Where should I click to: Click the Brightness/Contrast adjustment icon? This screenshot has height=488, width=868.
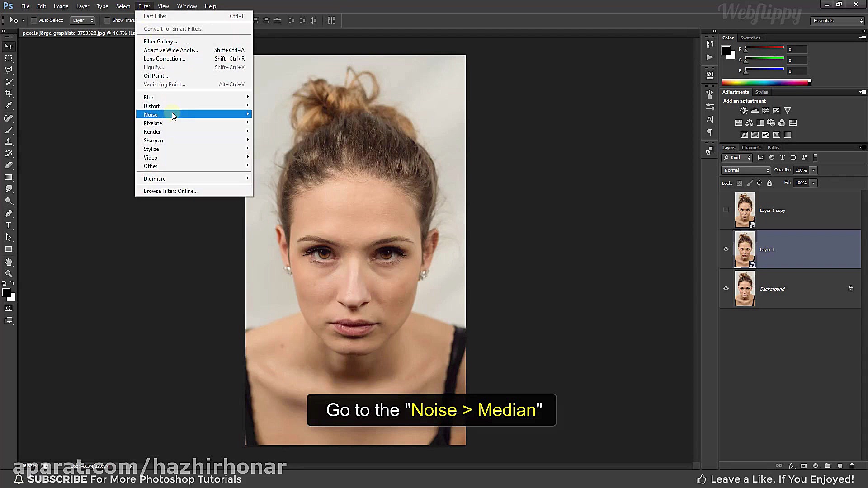[x=744, y=111]
